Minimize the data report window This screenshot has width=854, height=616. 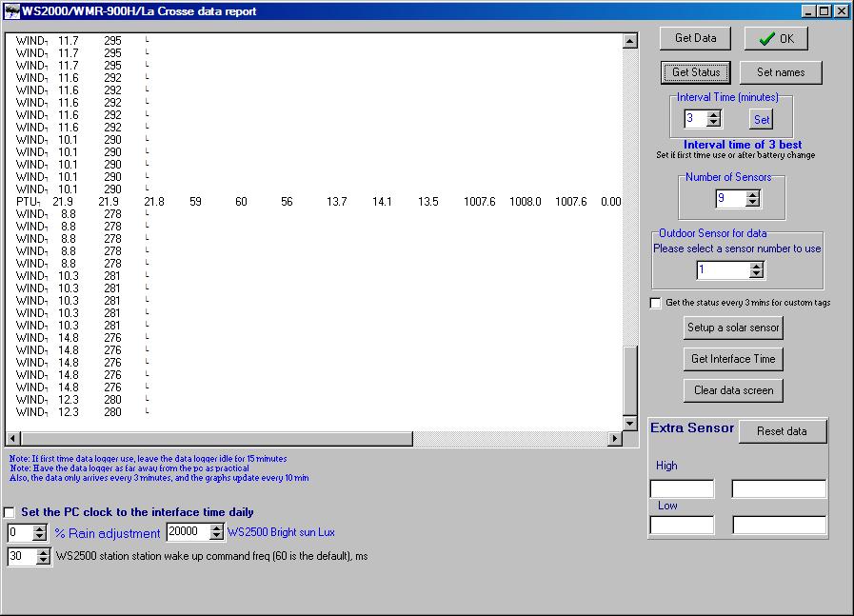pyautogui.click(x=809, y=11)
